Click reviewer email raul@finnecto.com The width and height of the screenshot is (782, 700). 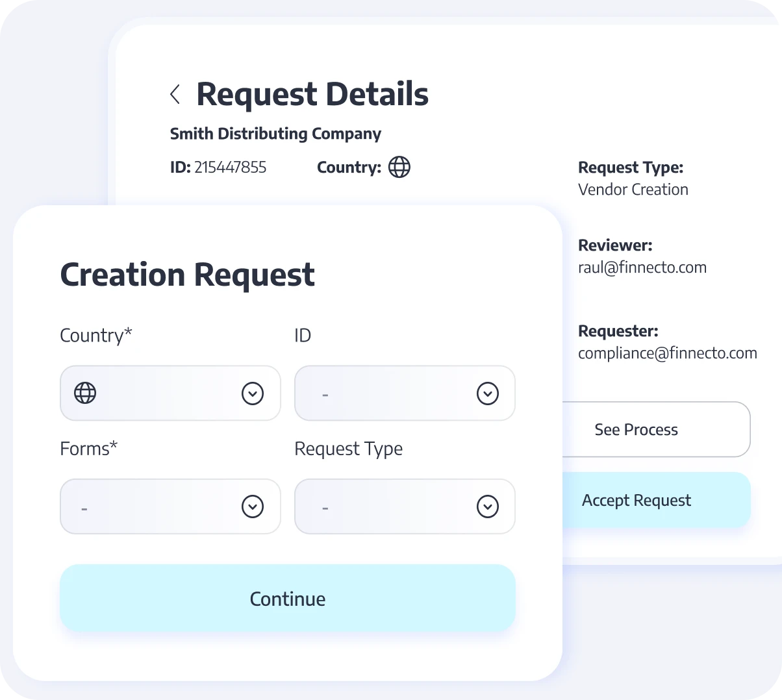[642, 268]
